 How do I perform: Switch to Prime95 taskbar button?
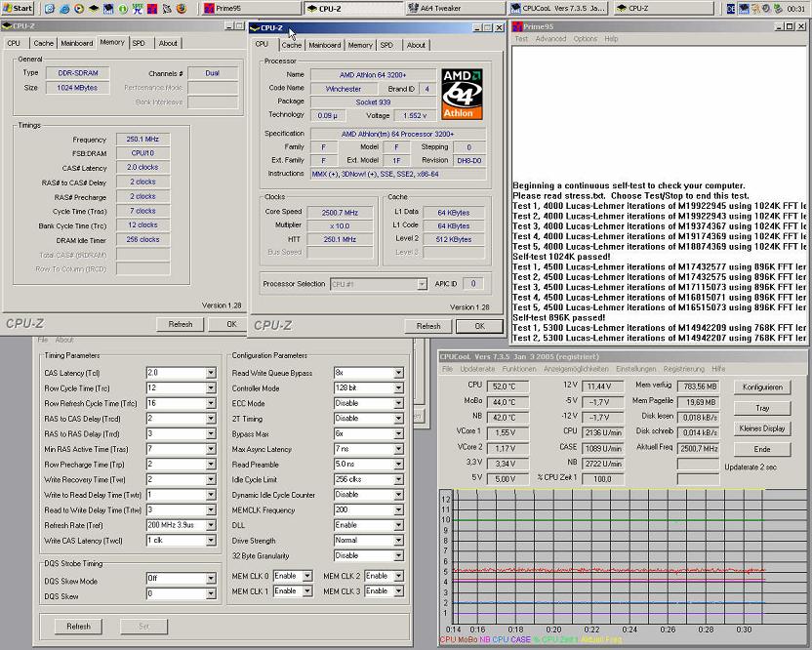(x=251, y=8)
